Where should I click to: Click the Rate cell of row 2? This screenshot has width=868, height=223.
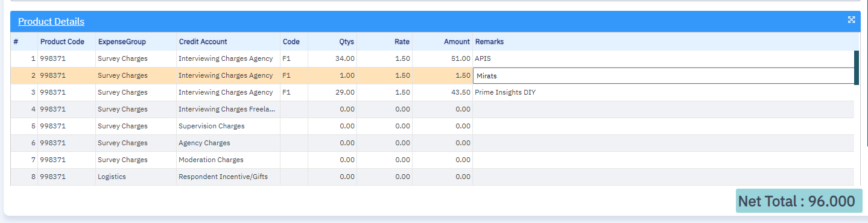pos(385,76)
